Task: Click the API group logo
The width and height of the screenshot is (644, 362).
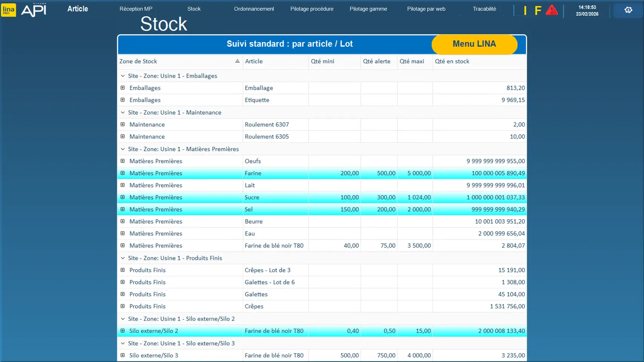Action: click(x=34, y=10)
